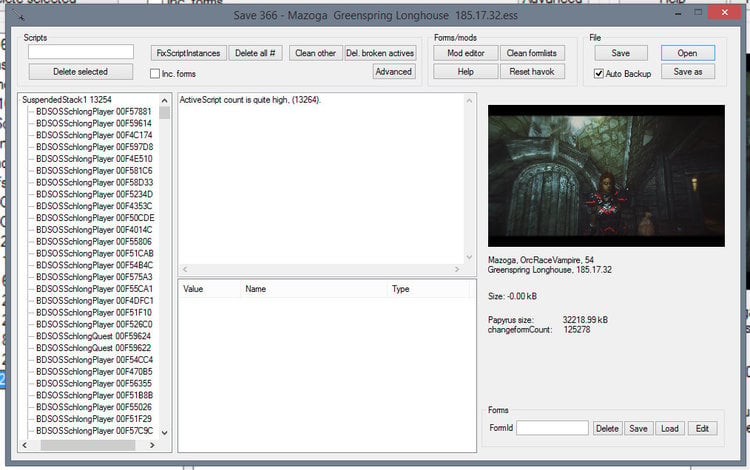The height and width of the screenshot is (470, 750).
Task: Click the Clean other button
Action: (315, 53)
